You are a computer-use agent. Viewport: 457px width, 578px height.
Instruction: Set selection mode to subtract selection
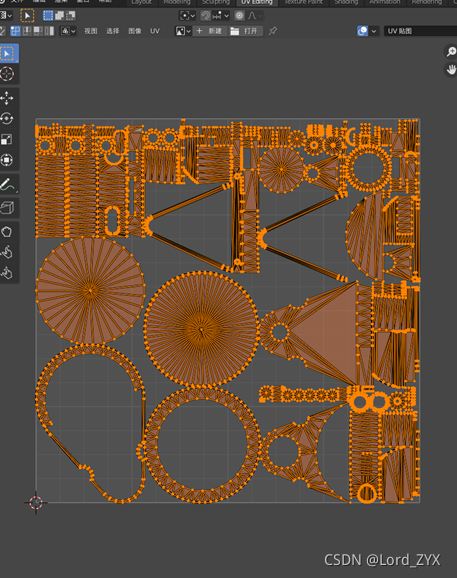click(70, 15)
